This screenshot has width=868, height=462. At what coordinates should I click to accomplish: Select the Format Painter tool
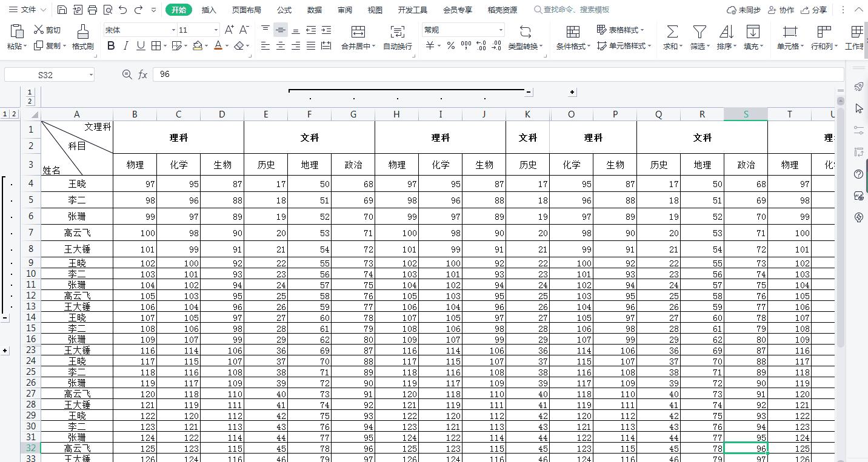[x=83, y=36]
